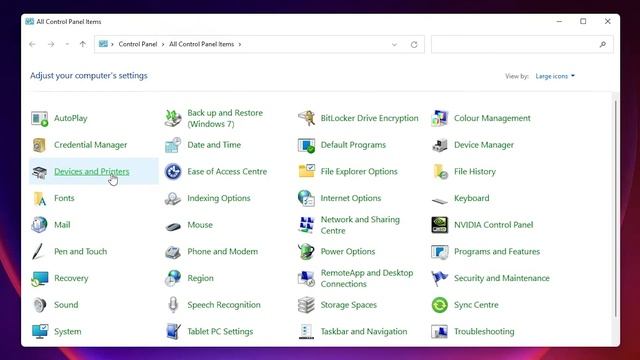Open Back up and Restore icon

[173, 118]
